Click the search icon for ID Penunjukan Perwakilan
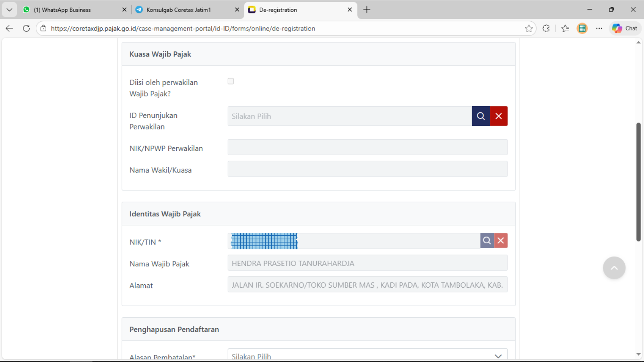This screenshot has width=644, height=362. [481, 116]
